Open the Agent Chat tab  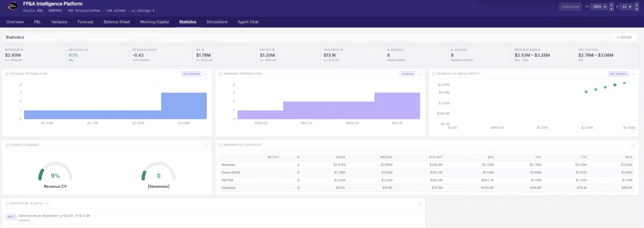tap(248, 22)
